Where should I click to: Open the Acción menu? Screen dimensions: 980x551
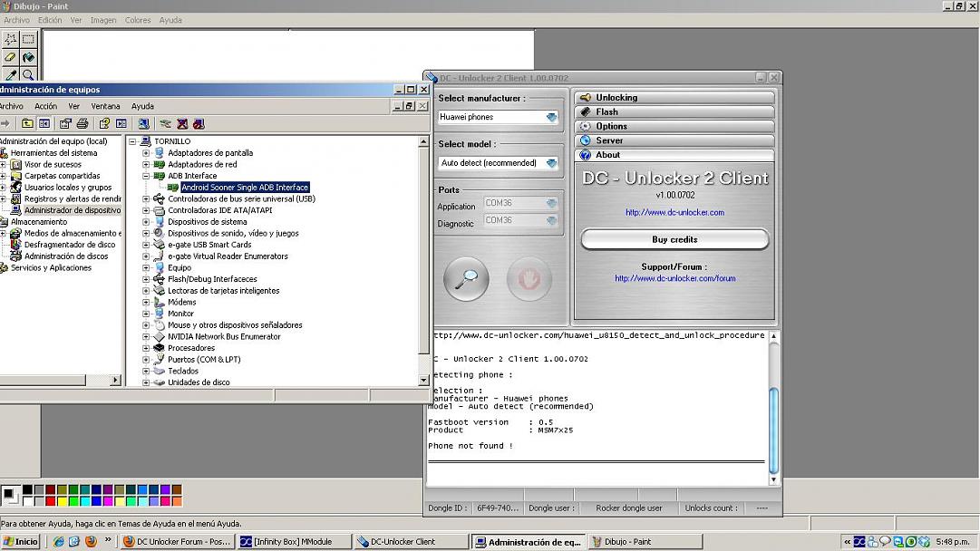pyautogui.click(x=45, y=106)
